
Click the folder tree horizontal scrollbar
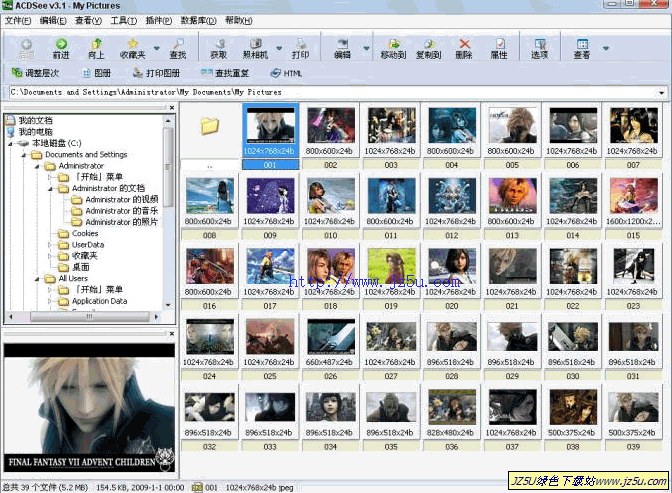[x=89, y=317]
